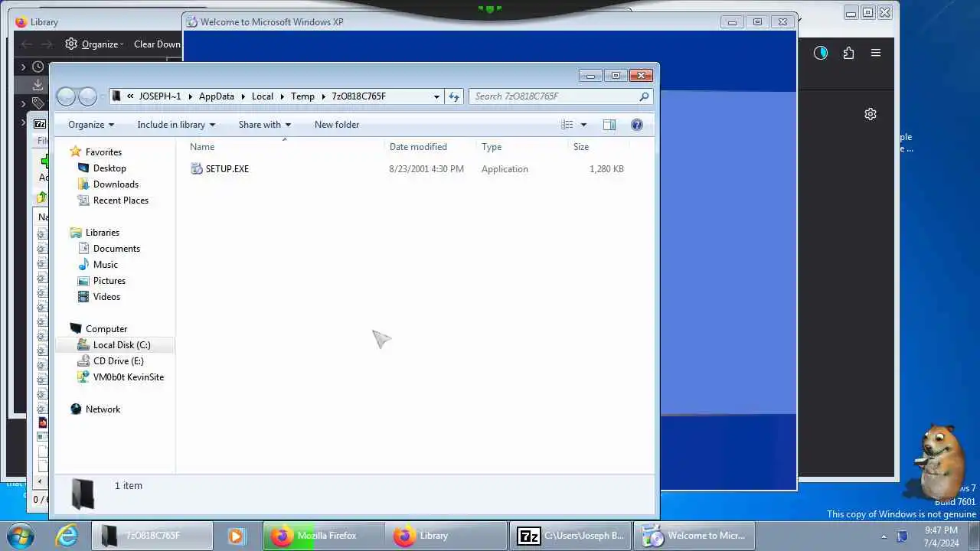
Task: Open Include in library dropdown
Action: [x=176, y=125]
